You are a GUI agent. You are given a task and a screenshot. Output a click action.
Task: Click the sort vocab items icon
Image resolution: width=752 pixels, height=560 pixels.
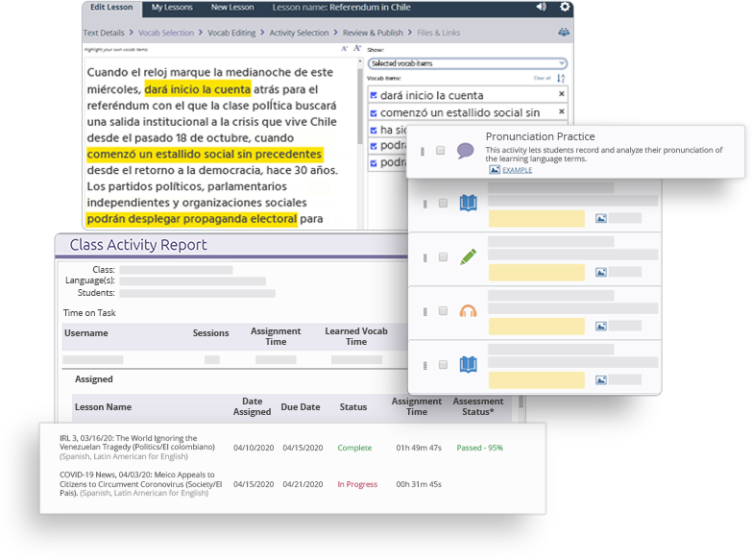point(562,78)
